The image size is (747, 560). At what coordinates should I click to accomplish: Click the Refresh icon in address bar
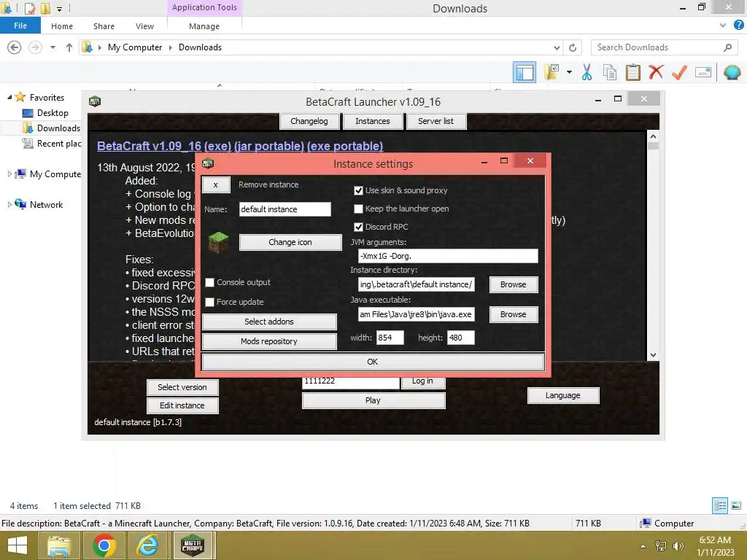coord(573,47)
